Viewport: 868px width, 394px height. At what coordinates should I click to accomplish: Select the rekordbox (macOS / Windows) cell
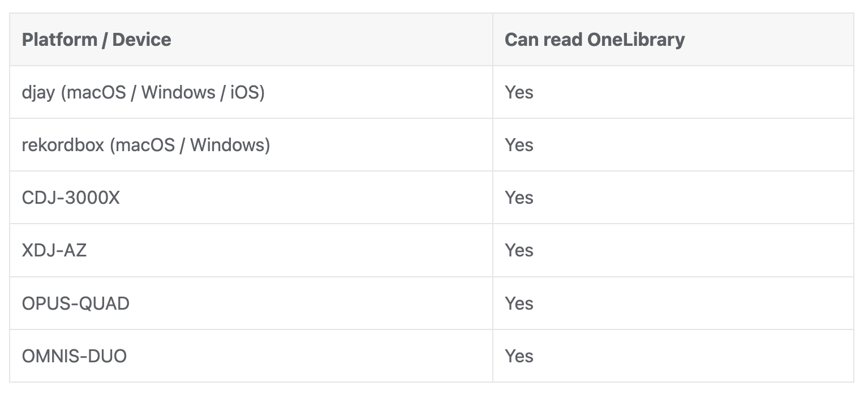coord(146,145)
